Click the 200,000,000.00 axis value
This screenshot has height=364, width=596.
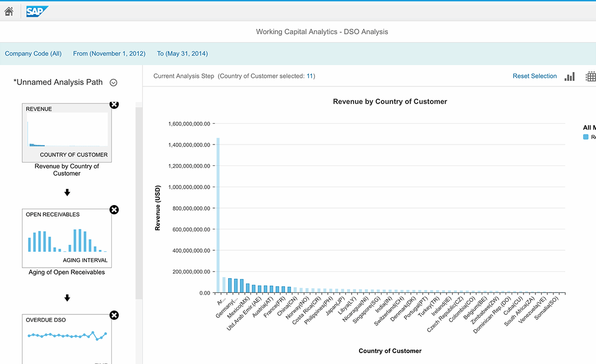click(192, 272)
